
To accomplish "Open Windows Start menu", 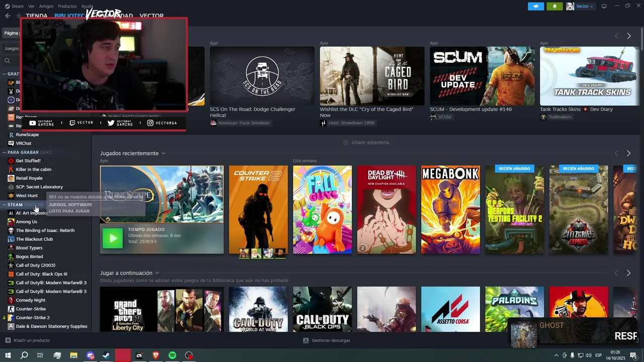I will tap(8, 355).
